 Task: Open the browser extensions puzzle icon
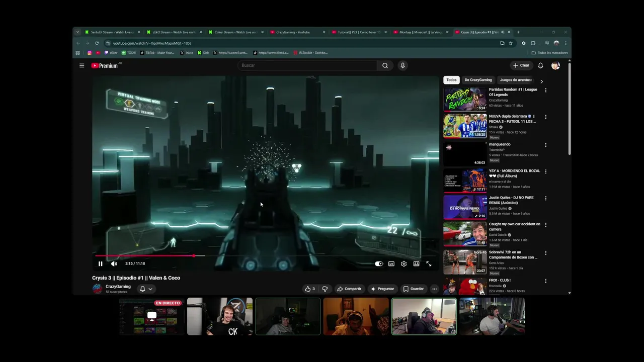click(533, 43)
